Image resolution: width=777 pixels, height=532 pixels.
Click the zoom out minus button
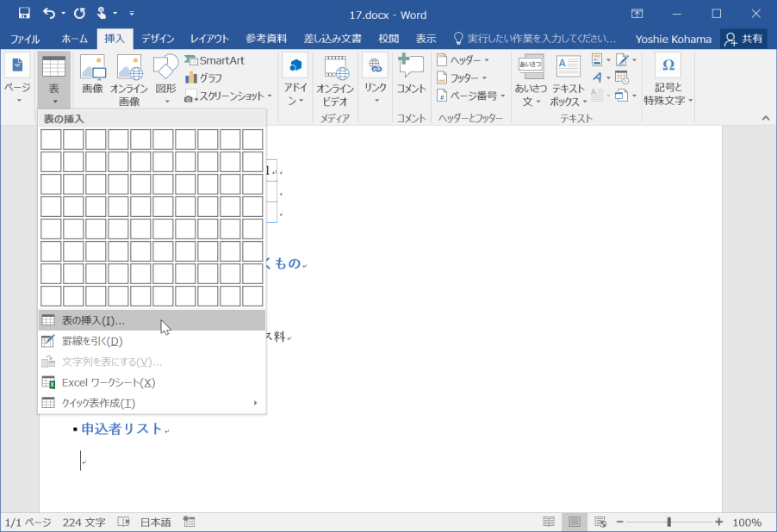coord(620,522)
